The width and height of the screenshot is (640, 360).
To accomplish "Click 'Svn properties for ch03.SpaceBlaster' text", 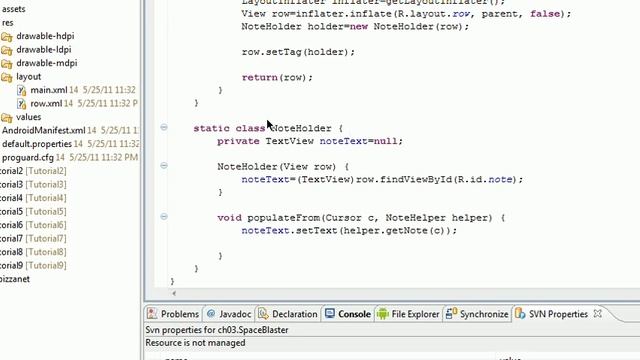I will click(217, 330).
